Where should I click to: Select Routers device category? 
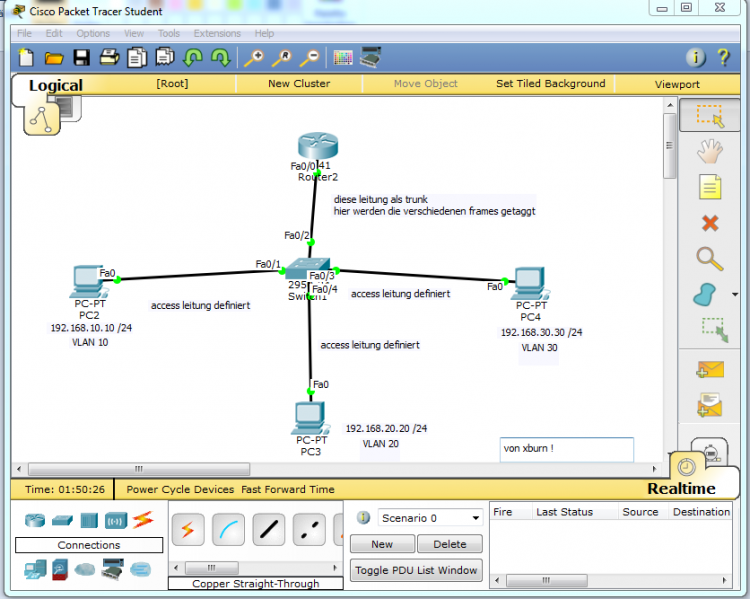click(x=35, y=520)
